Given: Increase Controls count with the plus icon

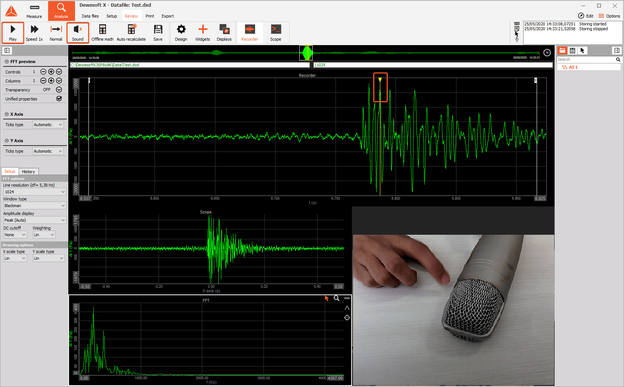Looking at the screenshot, I should (x=51, y=72).
